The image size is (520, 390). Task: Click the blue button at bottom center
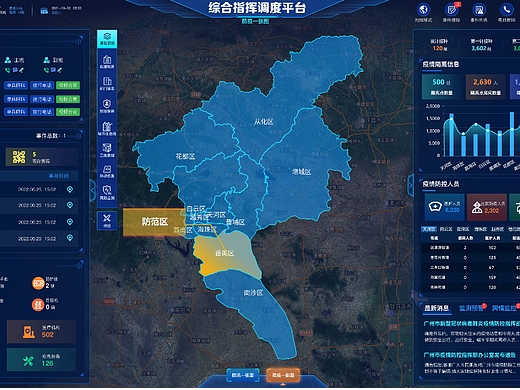243,375
